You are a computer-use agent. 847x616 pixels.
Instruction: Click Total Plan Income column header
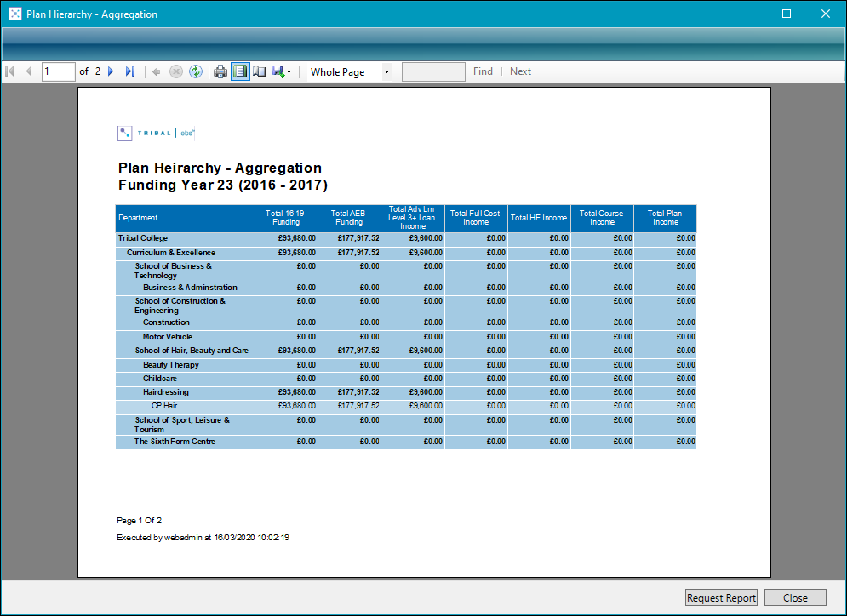(x=665, y=218)
